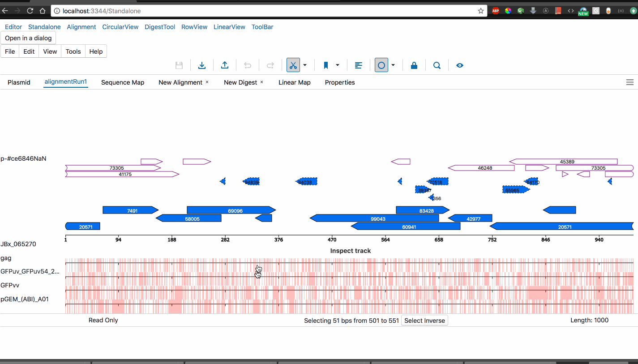Click the Select Inverse button

coord(424,320)
